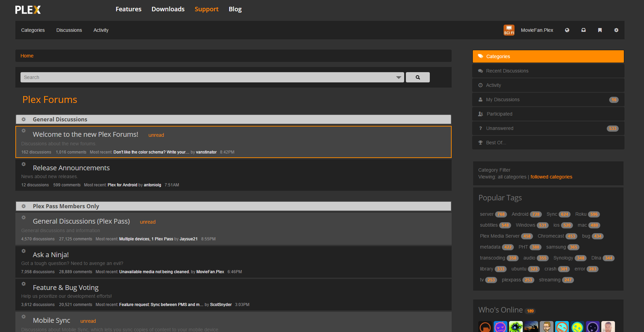Screen dimensions: 644x332
Task: Click the MovieFan.Plex SCI FI avatar
Action: [x=509, y=30]
